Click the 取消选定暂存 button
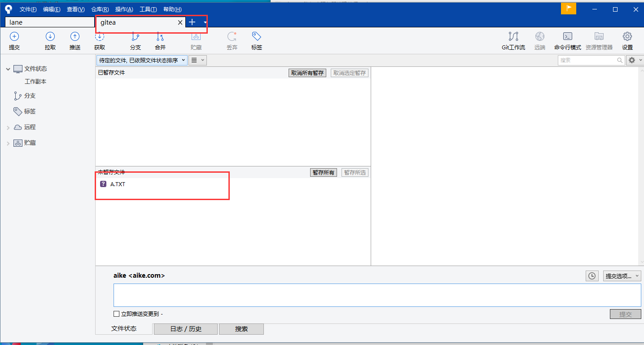Screen dimensions: 644x345 [350, 73]
